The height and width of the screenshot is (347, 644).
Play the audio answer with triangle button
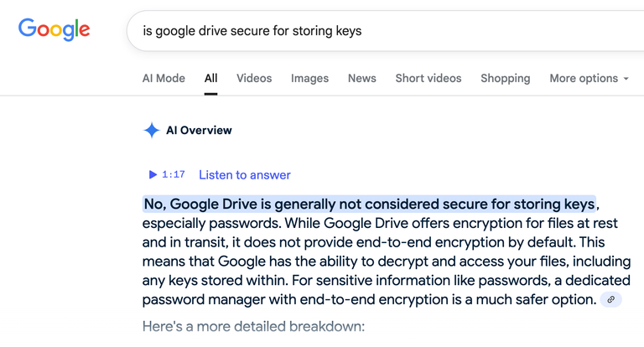pos(153,174)
